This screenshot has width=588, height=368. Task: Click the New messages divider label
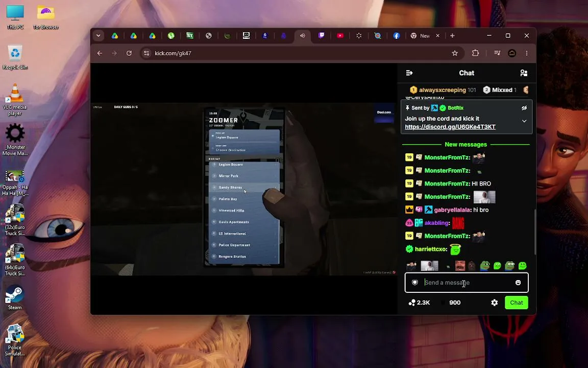tap(465, 145)
